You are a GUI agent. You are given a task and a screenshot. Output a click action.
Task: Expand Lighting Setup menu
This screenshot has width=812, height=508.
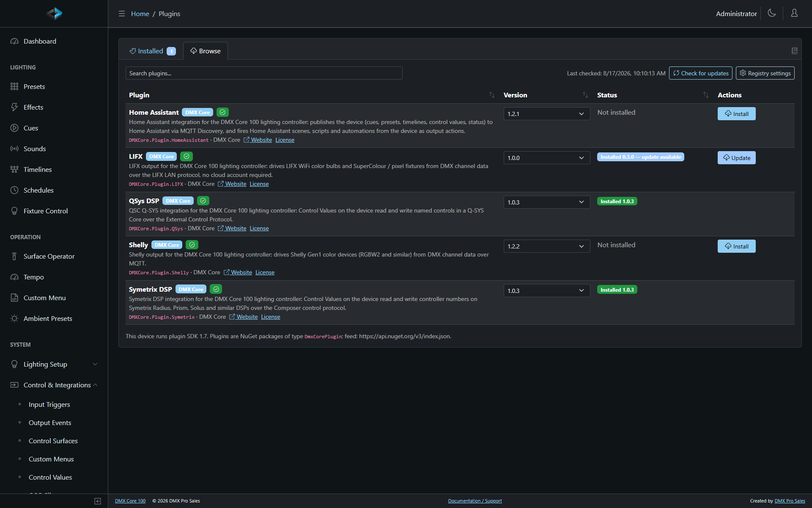click(54, 364)
